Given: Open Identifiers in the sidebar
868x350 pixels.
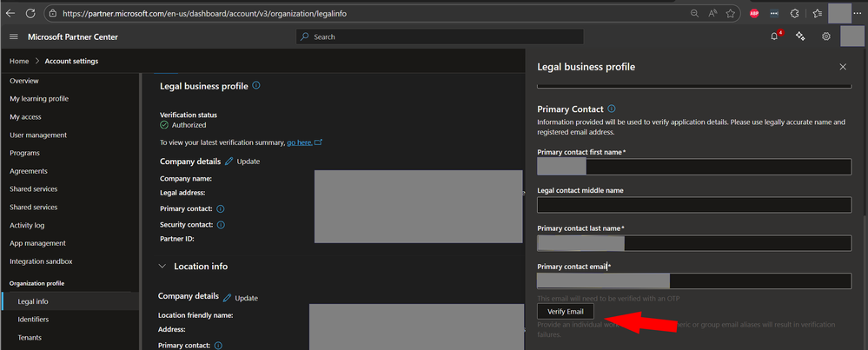Looking at the screenshot, I should click(33, 320).
